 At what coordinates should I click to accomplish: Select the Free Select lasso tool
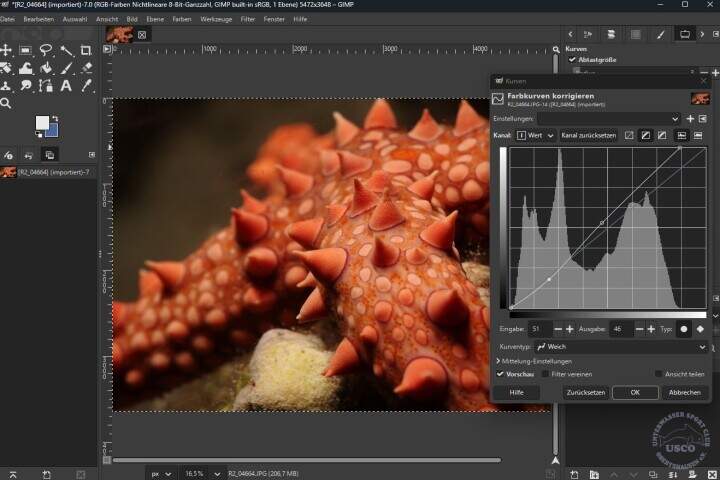46,50
